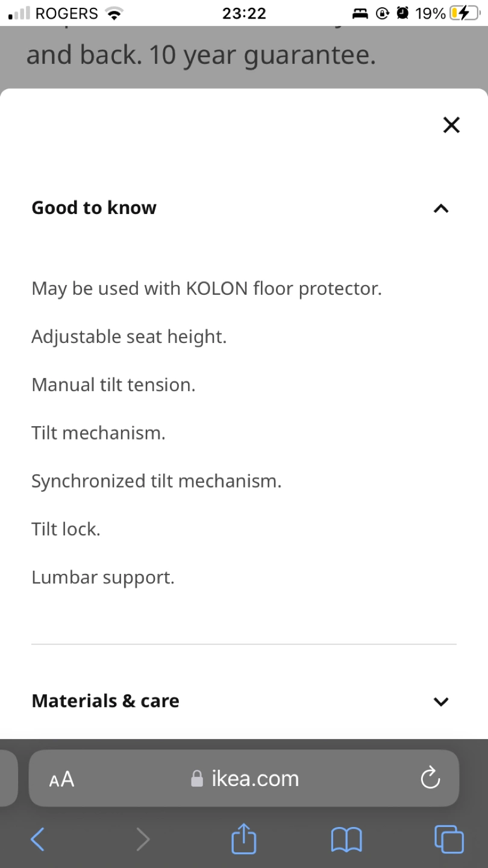Tap the ROGERS carrier label
This screenshot has height=868, width=488.
66,13
